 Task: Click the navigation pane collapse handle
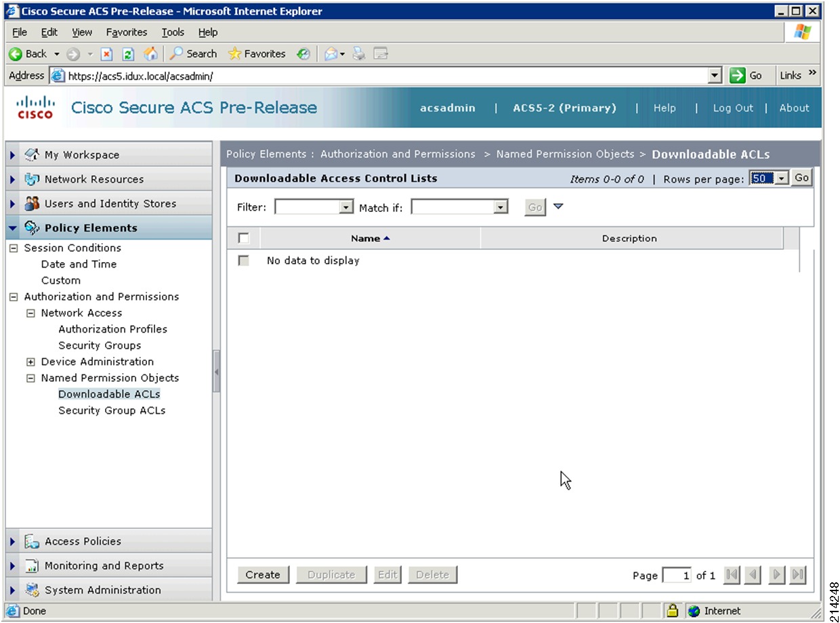pyautogui.click(x=217, y=371)
